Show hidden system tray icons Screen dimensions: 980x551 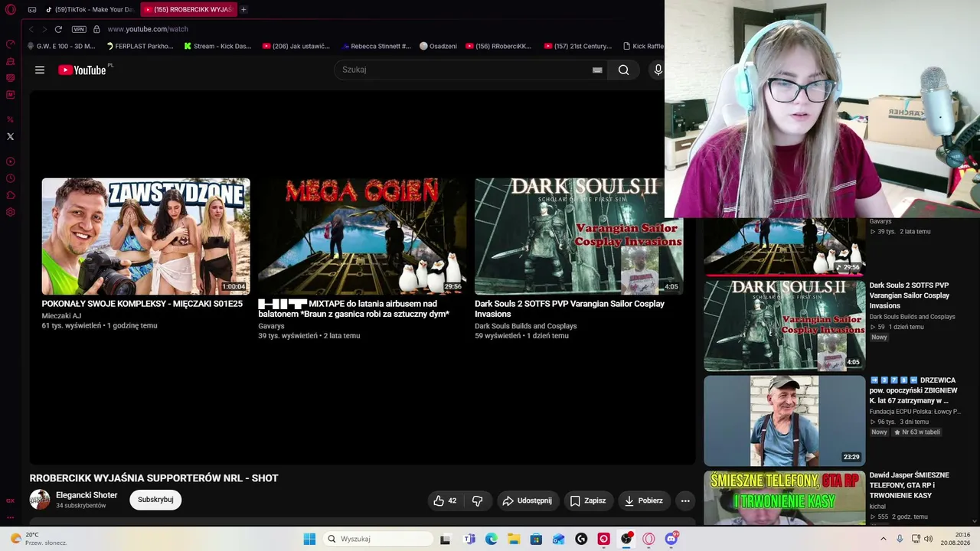click(x=883, y=539)
